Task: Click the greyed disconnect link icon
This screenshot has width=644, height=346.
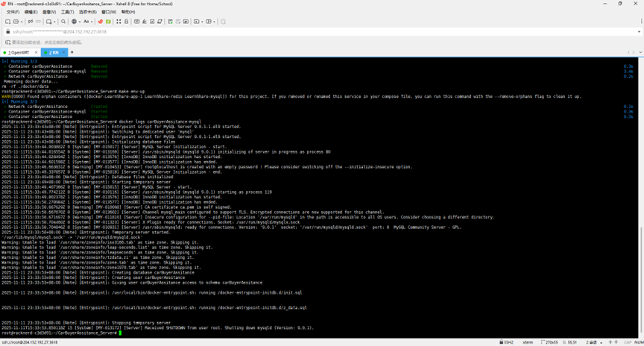Action: tap(38, 22)
